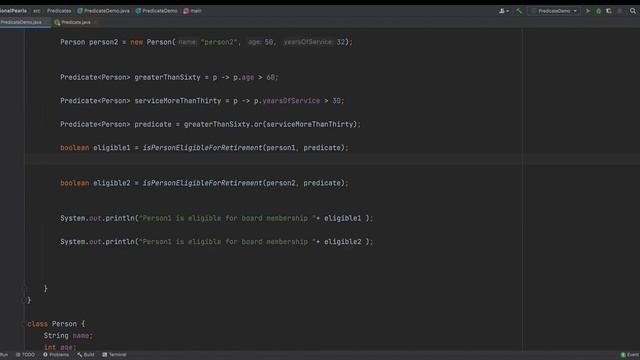640x360 pixels.
Task: Open the Run tool window
Action: [4, 355]
